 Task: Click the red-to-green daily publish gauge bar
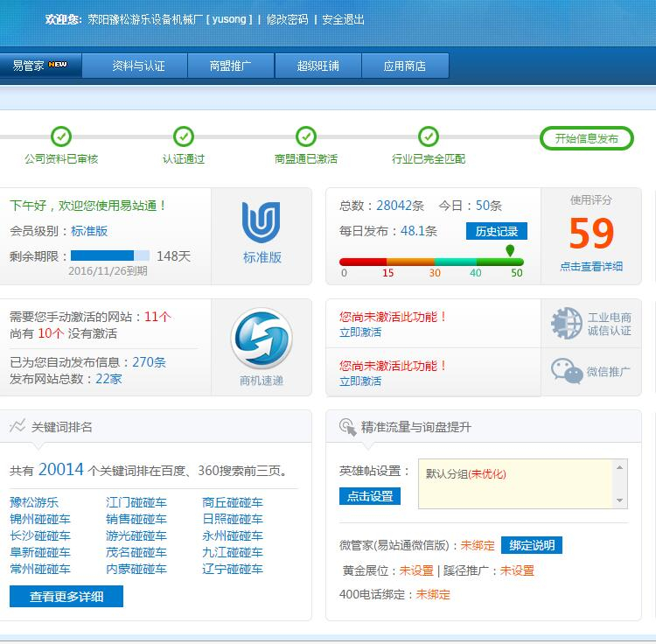431,262
